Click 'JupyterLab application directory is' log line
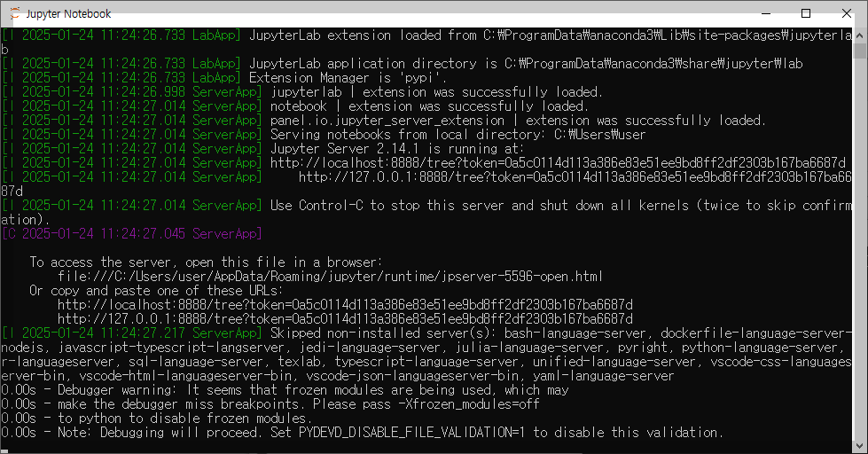 coord(402,64)
